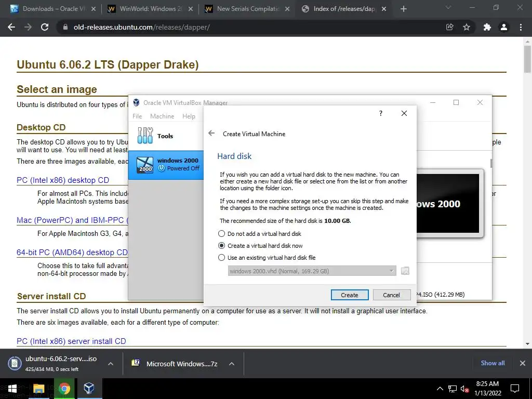Click the Create button in the wizard
The image size is (532, 399).
point(350,295)
